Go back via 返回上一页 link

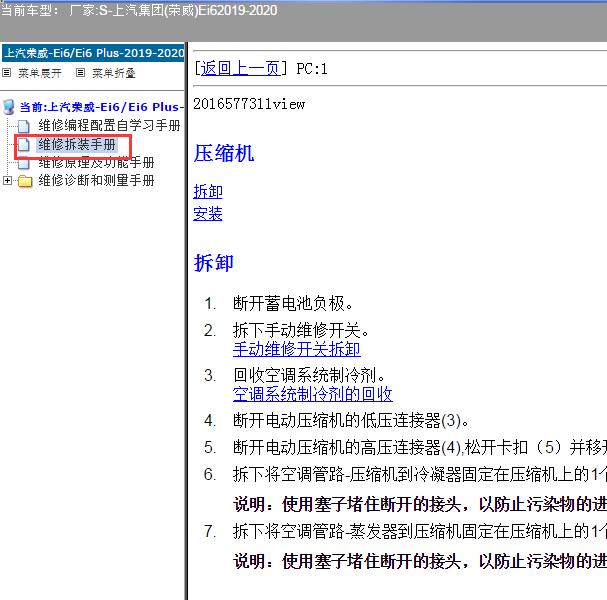[x=240, y=69]
